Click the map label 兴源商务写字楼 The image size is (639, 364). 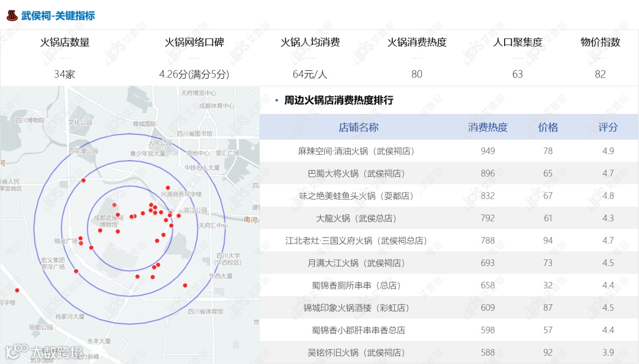tap(182, 194)
